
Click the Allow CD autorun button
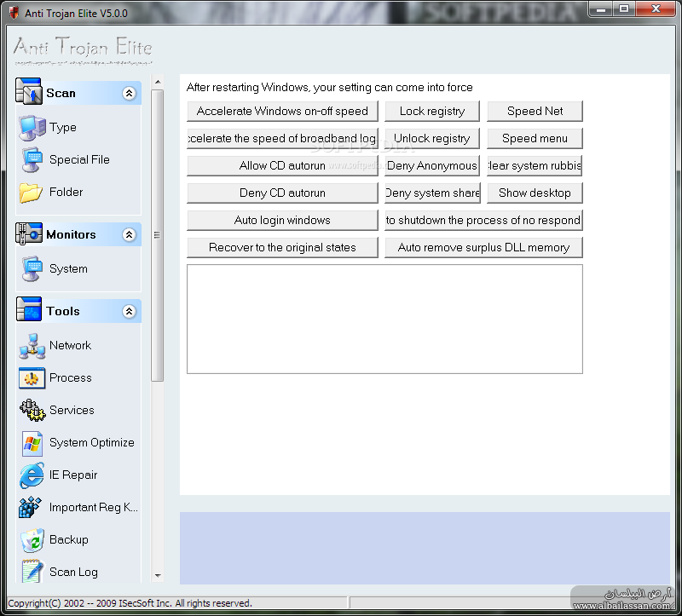282,166
